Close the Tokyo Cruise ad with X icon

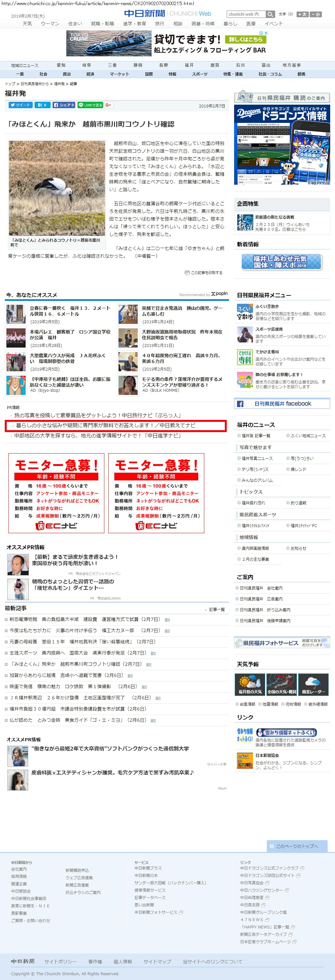click(x=266, y=33)
